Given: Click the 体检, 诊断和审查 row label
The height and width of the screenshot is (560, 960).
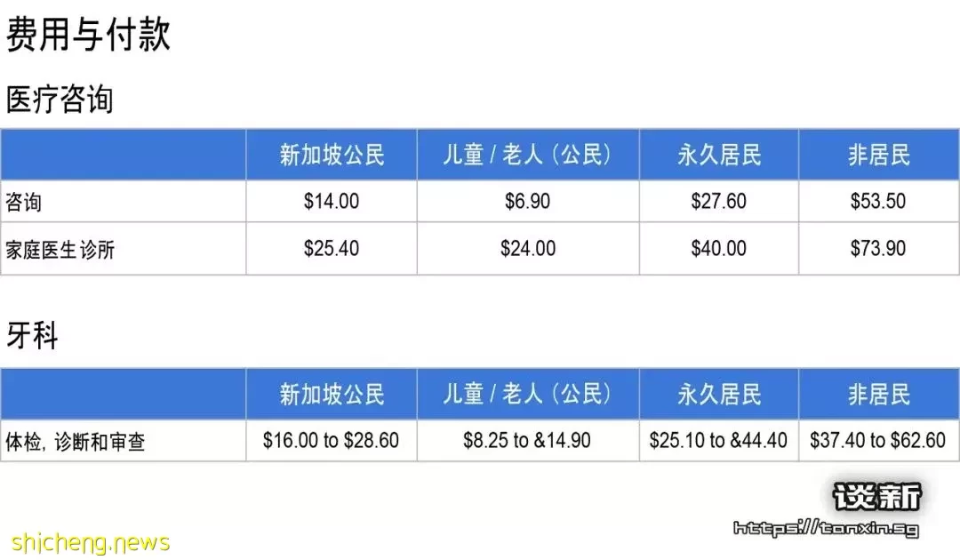Looking at the screenshot, I should point(76,441).
